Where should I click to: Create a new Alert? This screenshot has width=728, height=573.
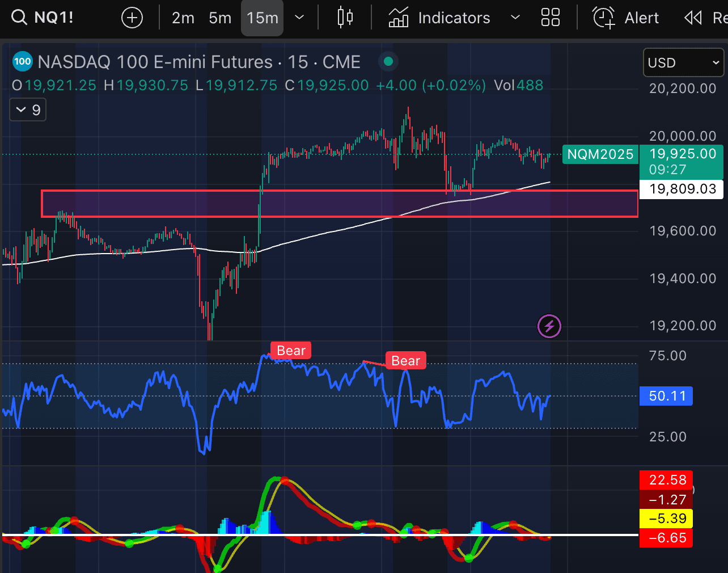[x=626, y=18]
